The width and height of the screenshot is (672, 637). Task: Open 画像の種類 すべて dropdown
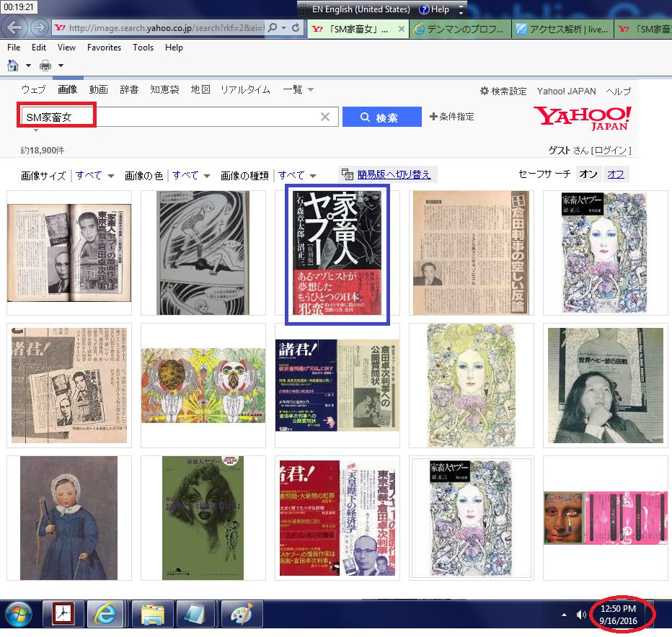pyautogui.click(x=297, y=175)
